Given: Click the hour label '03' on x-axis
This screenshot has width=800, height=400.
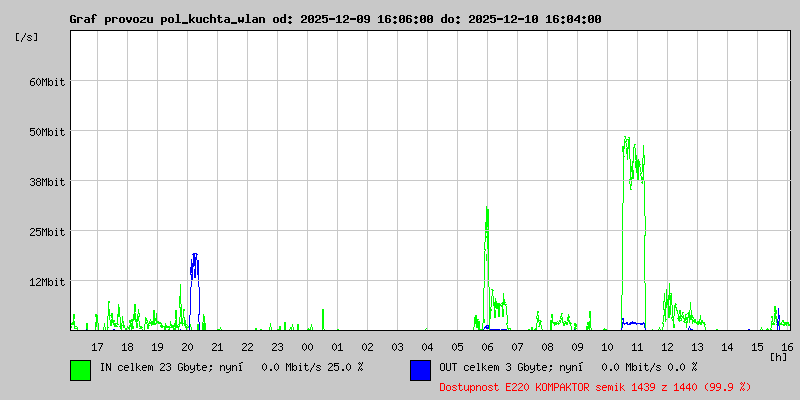Looking at the screenshot, I should coord(397,347).
